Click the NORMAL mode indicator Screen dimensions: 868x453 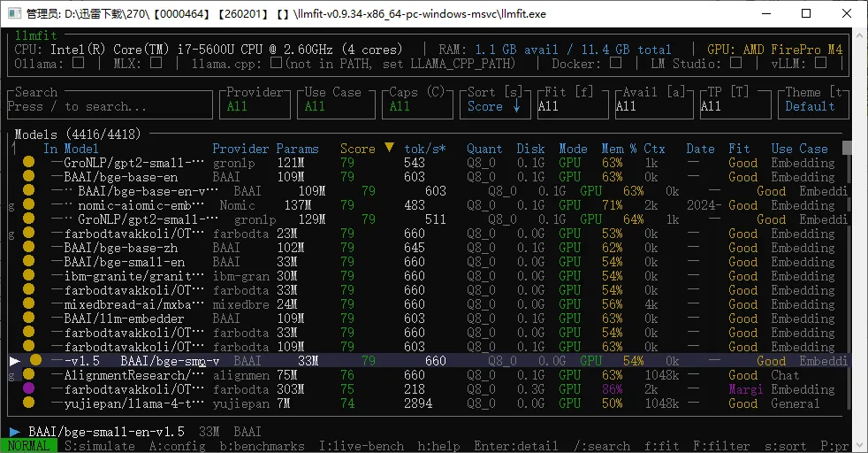click(29, 446)
